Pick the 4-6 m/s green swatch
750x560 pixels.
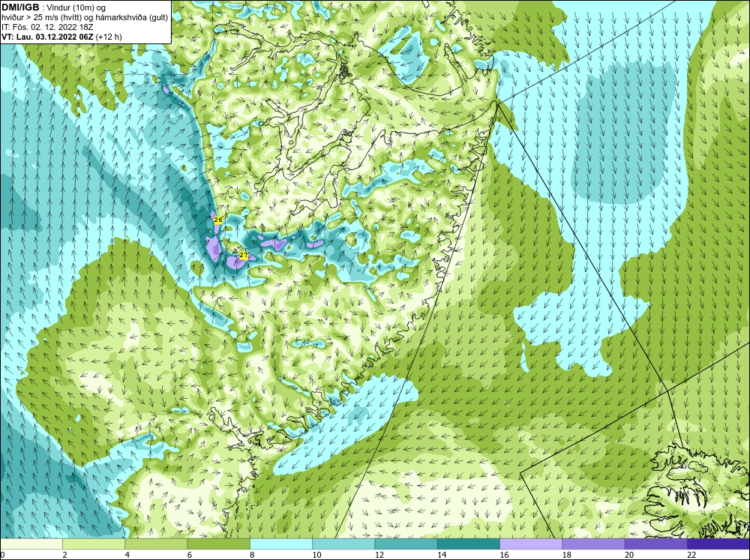(x=156, y=544)
